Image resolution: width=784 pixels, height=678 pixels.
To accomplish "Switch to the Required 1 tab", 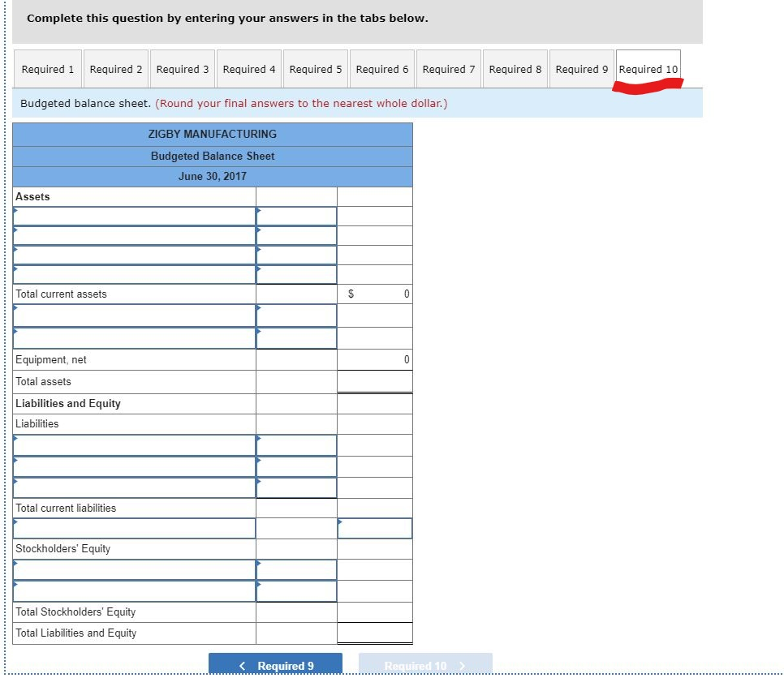I will [x=48, y=69].
